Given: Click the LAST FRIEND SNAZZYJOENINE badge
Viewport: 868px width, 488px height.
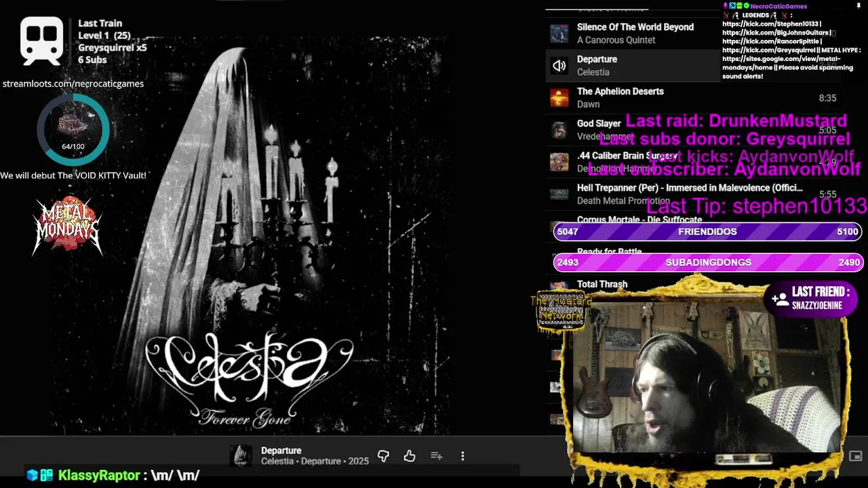Looking at the screenshot, I should 812,298.
